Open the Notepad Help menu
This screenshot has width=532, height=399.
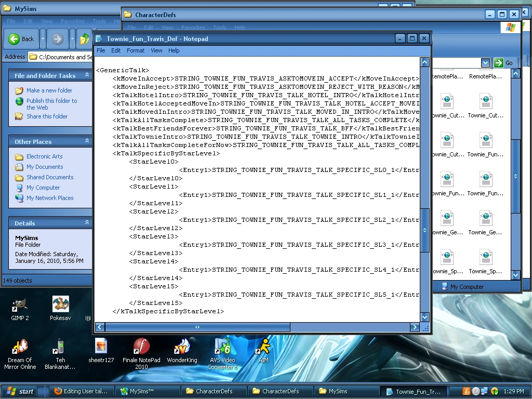point(174,50)
